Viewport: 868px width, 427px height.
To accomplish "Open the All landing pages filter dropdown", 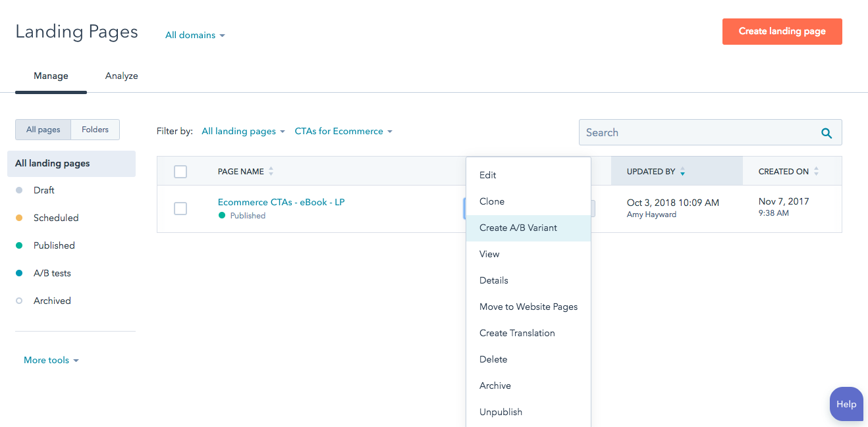I will [x=243, y=131].
